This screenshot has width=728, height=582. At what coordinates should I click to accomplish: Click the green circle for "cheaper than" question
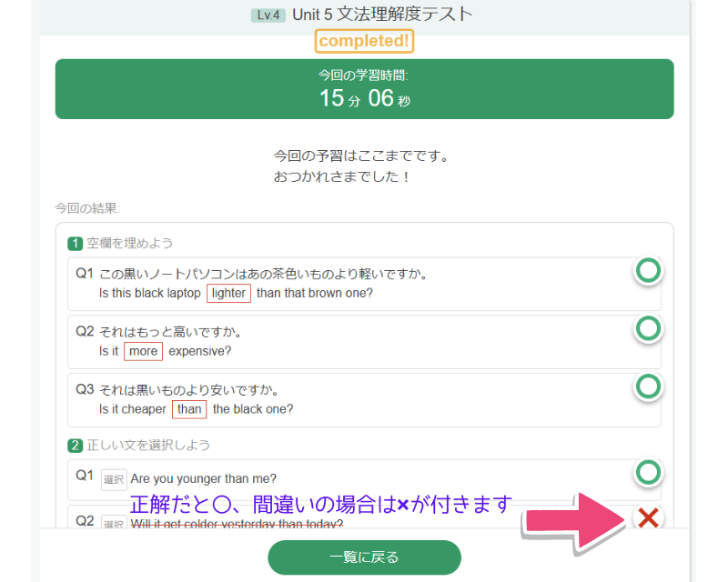(x=648, y=386)
